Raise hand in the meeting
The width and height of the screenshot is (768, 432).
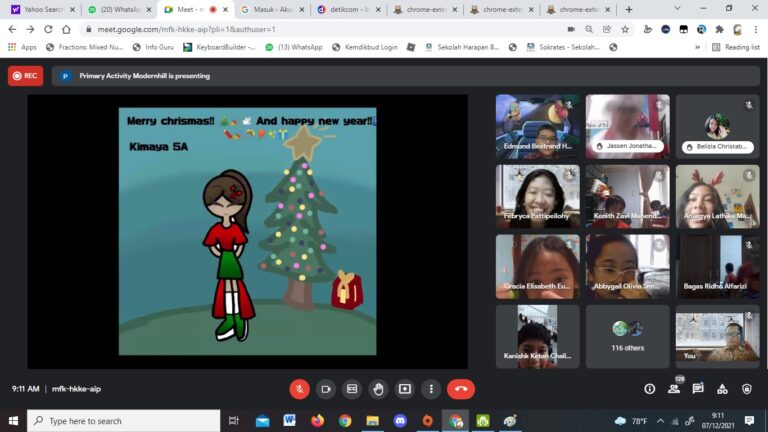tap(378, 389)
